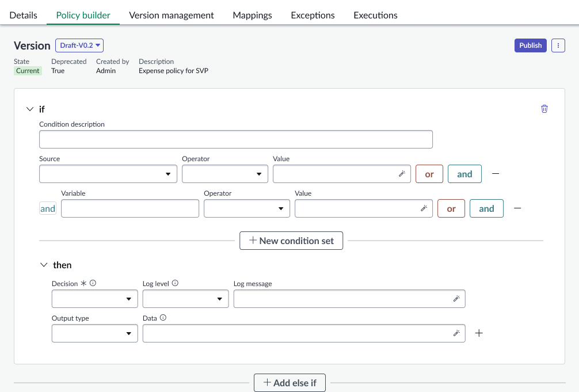Screen dimensions: 579x392
Task: Collapse the if section chevron
Action: (30, 109)
